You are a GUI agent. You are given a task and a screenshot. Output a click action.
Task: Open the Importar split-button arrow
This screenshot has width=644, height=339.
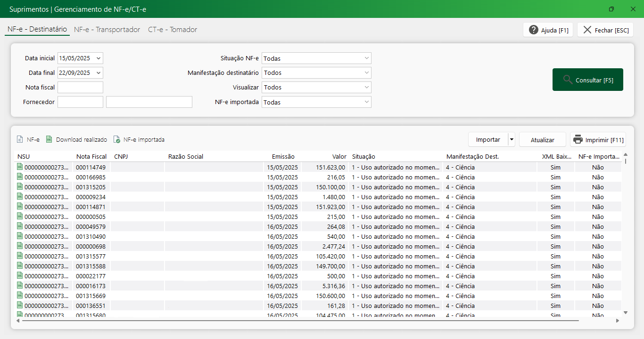511,139
